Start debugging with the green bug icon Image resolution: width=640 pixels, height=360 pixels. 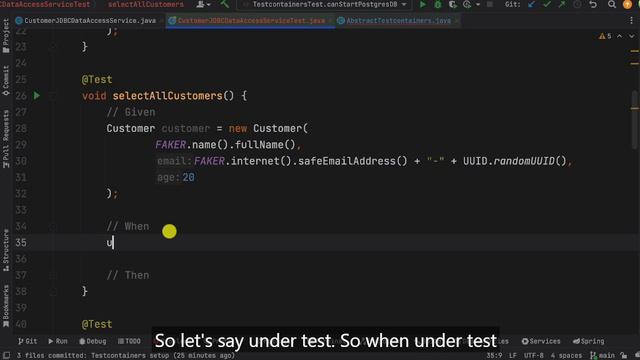(438, 4)
